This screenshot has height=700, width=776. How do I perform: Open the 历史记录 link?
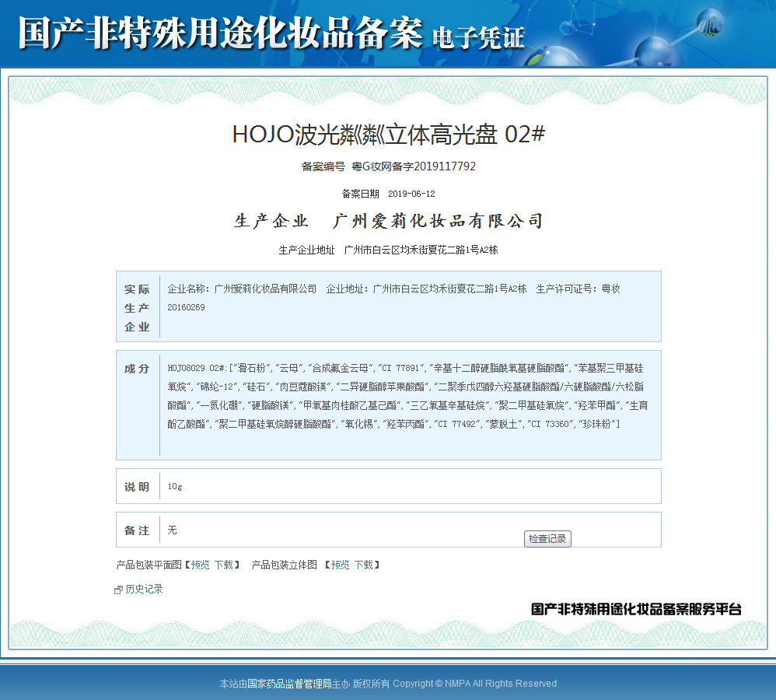pos(144,589)
